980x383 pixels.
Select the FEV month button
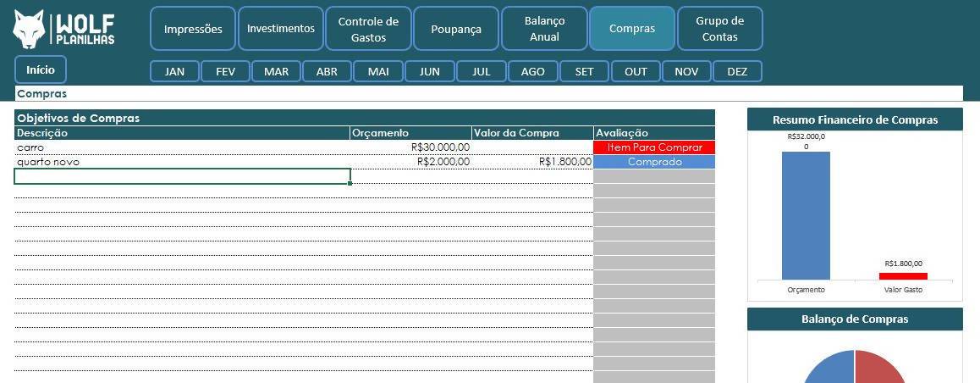(226, 71)
